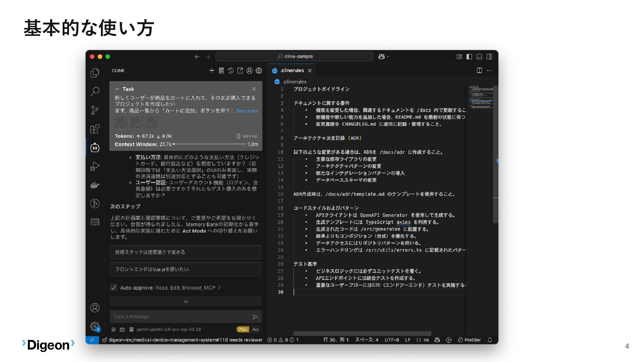This screenshot has width=644, height=362.
Task: Delete the task using trash icon
Action: [238, 136]
